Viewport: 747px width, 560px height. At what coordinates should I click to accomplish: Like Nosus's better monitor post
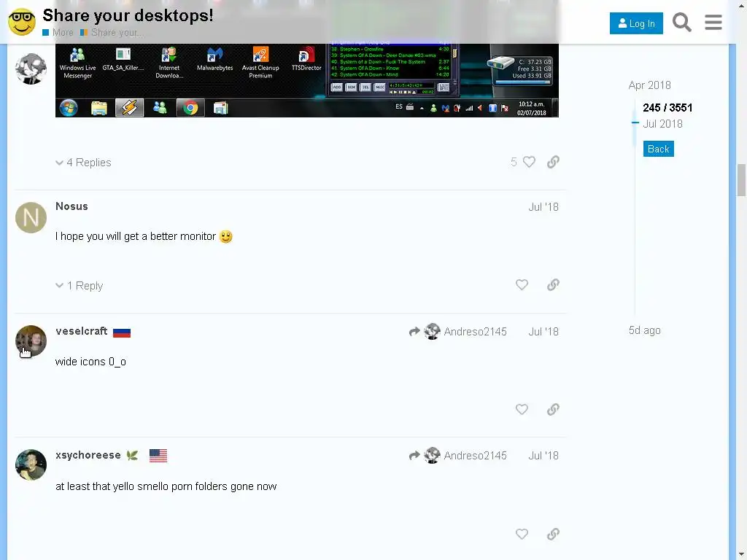pos(522,285)
